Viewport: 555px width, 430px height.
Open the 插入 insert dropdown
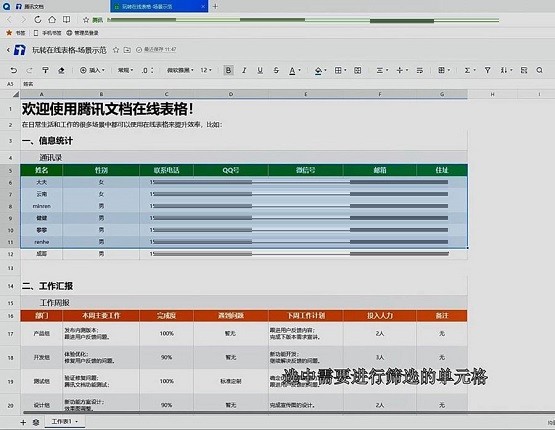[92, 70]
